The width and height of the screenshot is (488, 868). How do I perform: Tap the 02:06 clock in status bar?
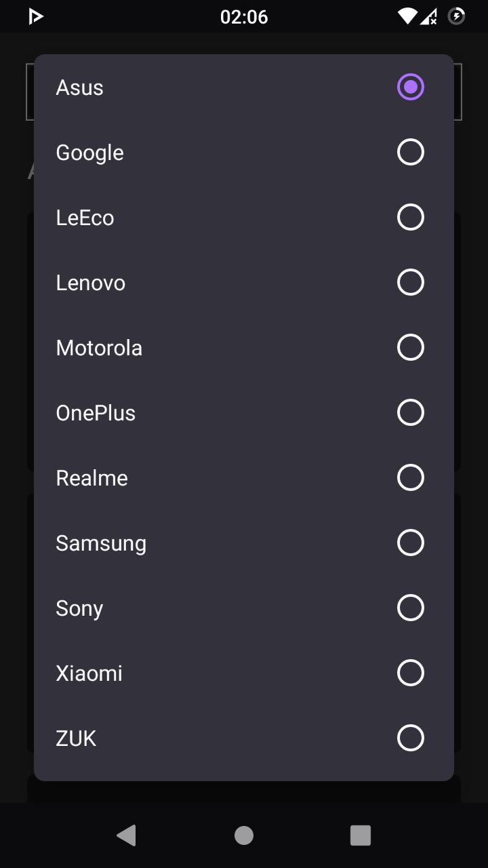[244, 17]
